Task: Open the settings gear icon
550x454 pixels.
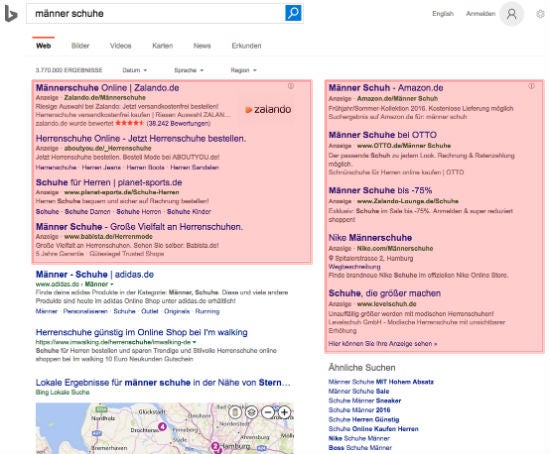Action: (x=541, y=14)
